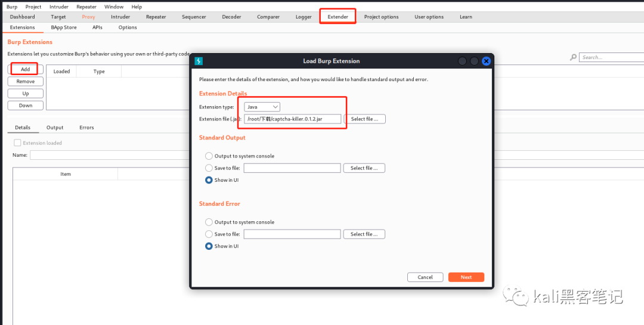Image resolution: width=644 pixels, height=325 pixels.
Task: Click the magnifier icon beside Search field
Action: (574, 57)
